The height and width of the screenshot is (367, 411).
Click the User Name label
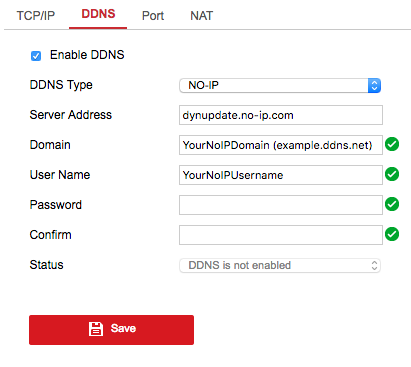60,175
